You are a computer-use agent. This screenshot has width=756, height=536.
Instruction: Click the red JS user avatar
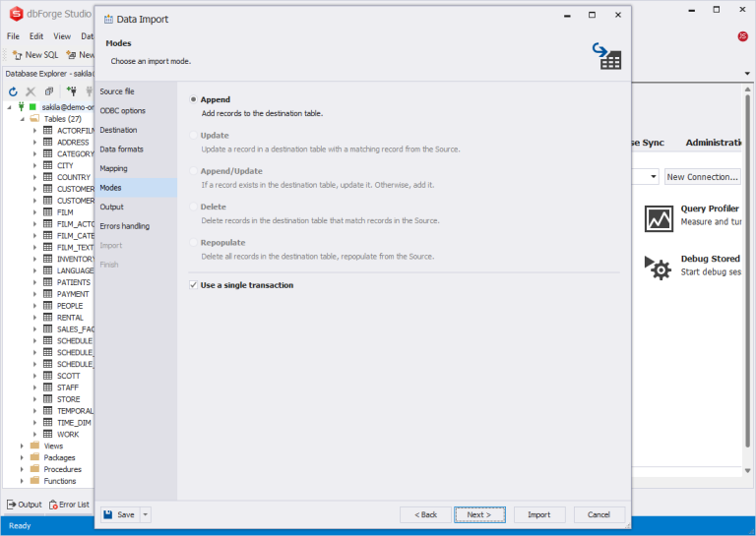(741, 36)
